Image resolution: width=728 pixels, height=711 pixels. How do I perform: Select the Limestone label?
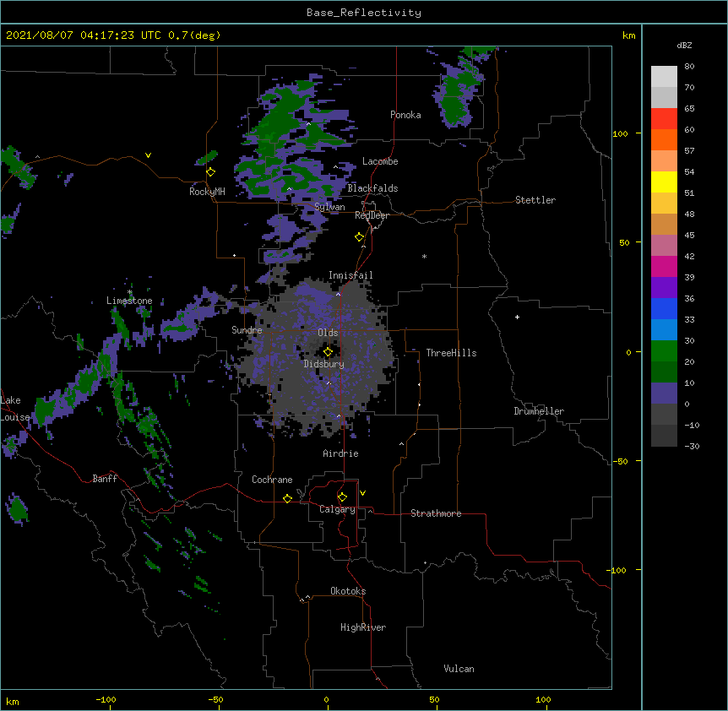pyautogui.click(x=129, y=301)
